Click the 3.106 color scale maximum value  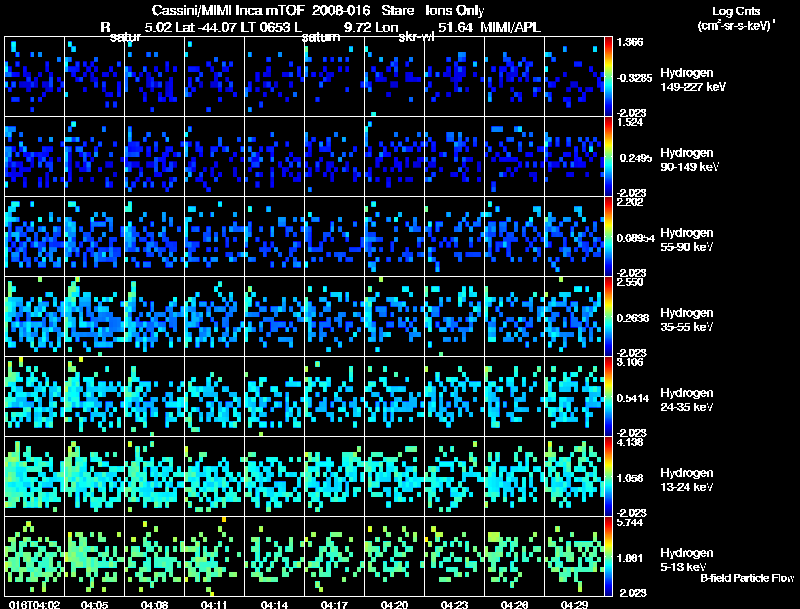coord(630,362)
